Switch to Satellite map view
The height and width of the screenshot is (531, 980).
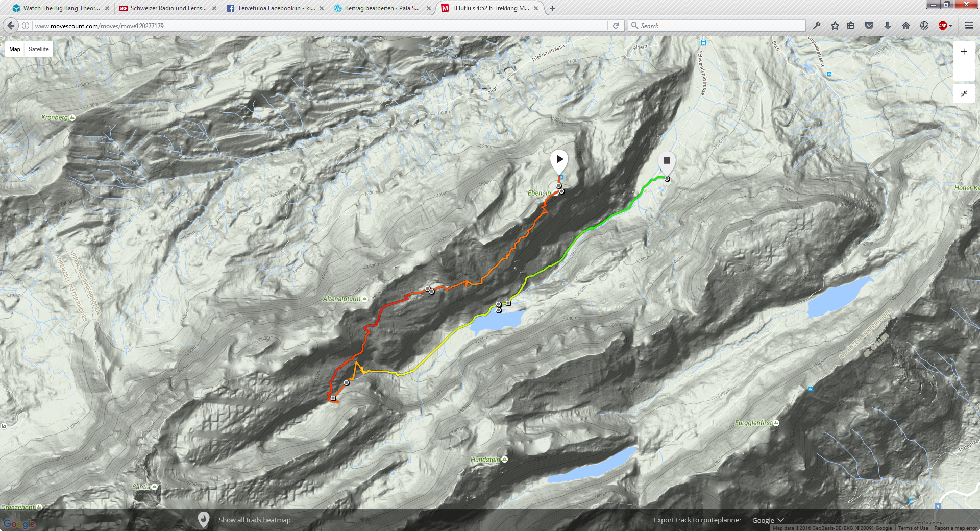point(39,49)
